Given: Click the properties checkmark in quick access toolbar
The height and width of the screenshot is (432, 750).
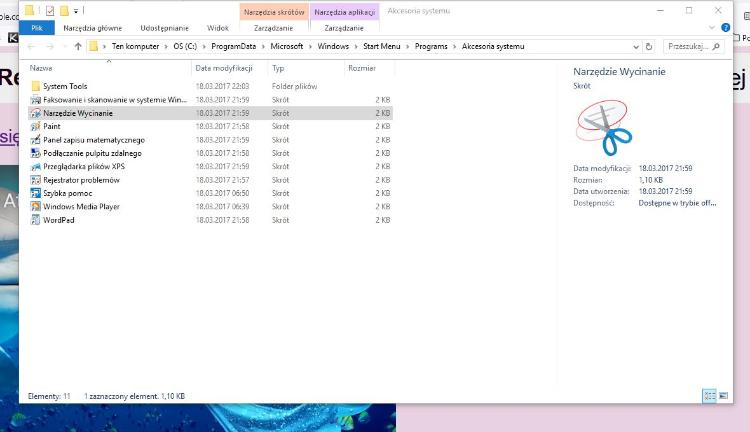Looking at the screenshot, I should [x=50, y=10].
